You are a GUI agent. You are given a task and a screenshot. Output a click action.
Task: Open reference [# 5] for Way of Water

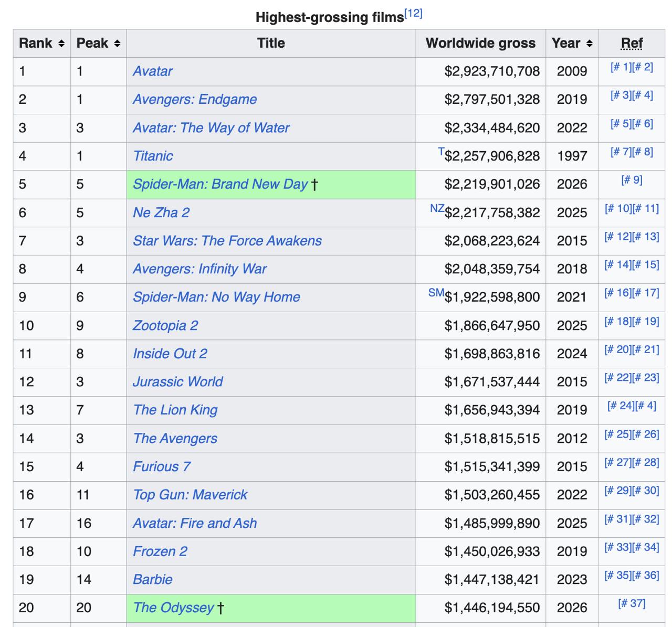[621, 124]
